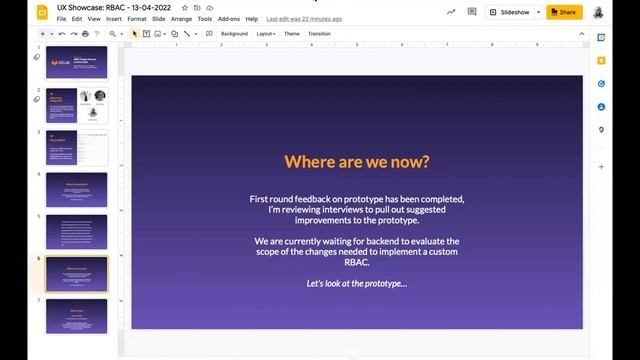Star the UX Showcase presentation
Image resolution: width=640 pixels, height=360 pixels.
[185, 8]
